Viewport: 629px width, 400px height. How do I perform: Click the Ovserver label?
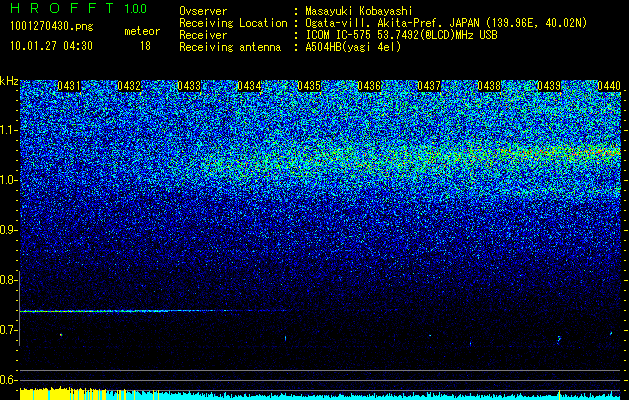pyautogui.click(x=203, y=11)
